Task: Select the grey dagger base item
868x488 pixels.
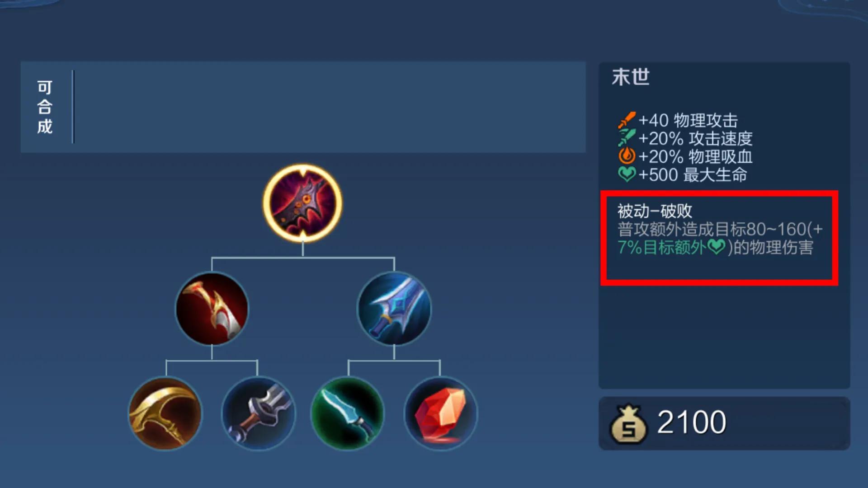Action: pyautogui.click(x=258, y=413)
